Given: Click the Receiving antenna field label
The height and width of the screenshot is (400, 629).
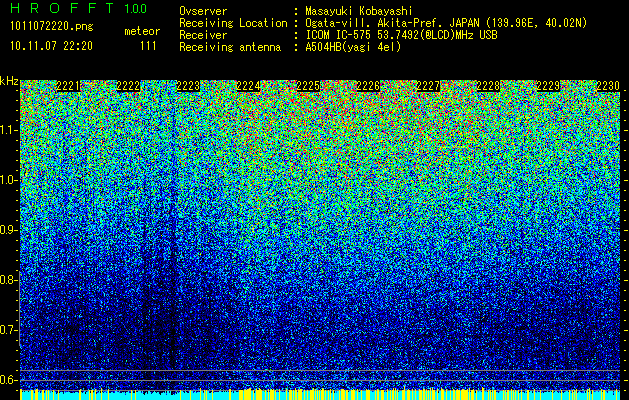Looking at the screenshot, I should pos(230,47).
